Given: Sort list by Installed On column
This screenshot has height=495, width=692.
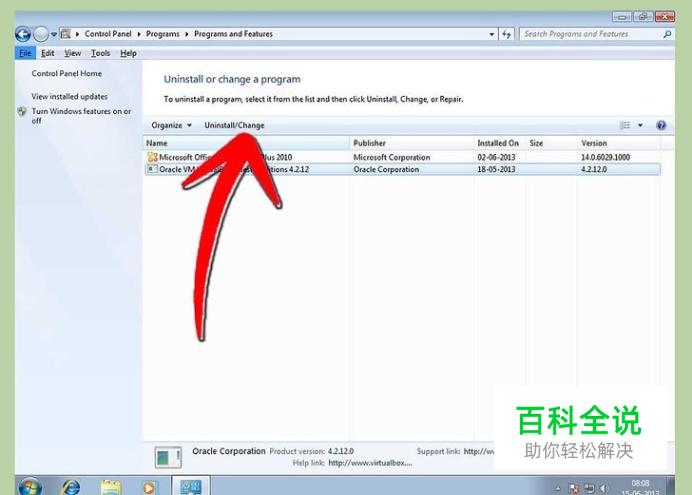Looking at the screenshot, I should (x=500, y=143).
